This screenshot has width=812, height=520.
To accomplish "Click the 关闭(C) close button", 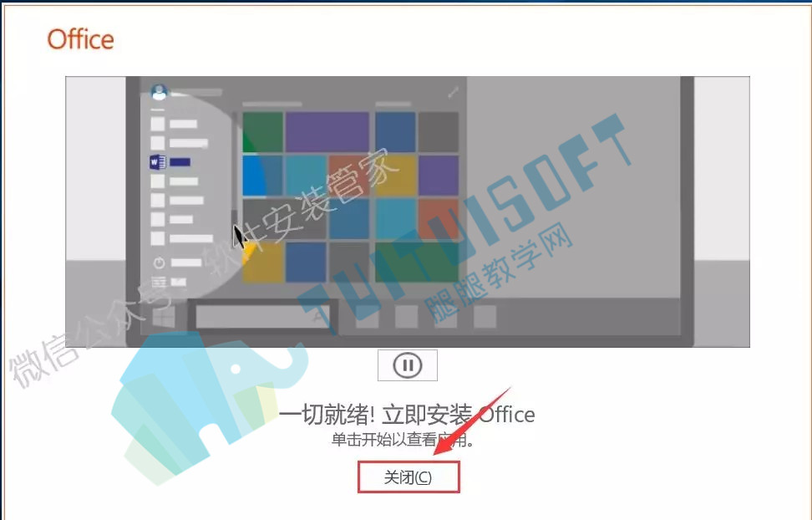I will [408, 477].
